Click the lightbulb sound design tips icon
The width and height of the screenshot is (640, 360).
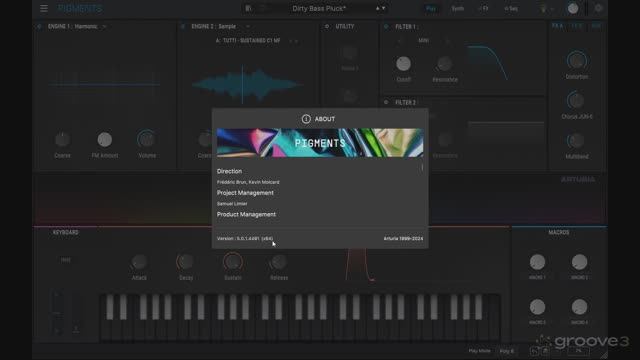click(x=543, y=9)
